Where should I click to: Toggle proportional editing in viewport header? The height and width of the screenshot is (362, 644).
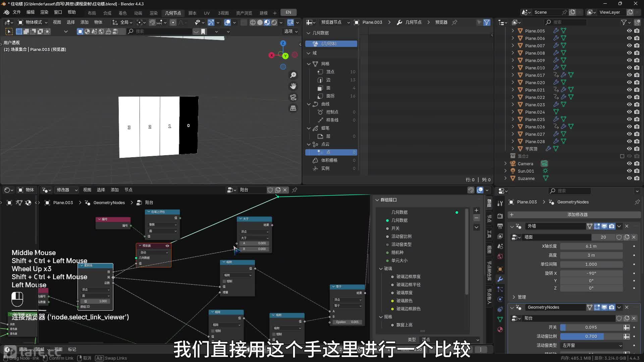(x=173, y=22)
